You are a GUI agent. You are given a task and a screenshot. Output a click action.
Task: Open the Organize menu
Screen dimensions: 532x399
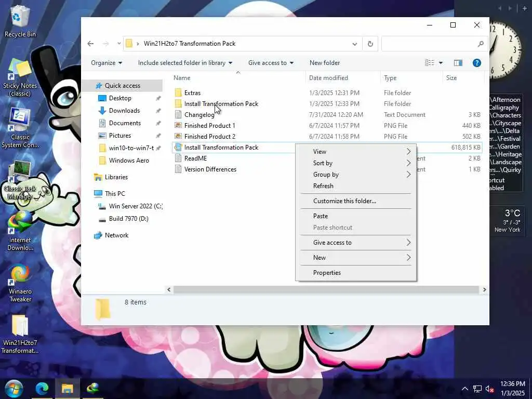point(107,63)
